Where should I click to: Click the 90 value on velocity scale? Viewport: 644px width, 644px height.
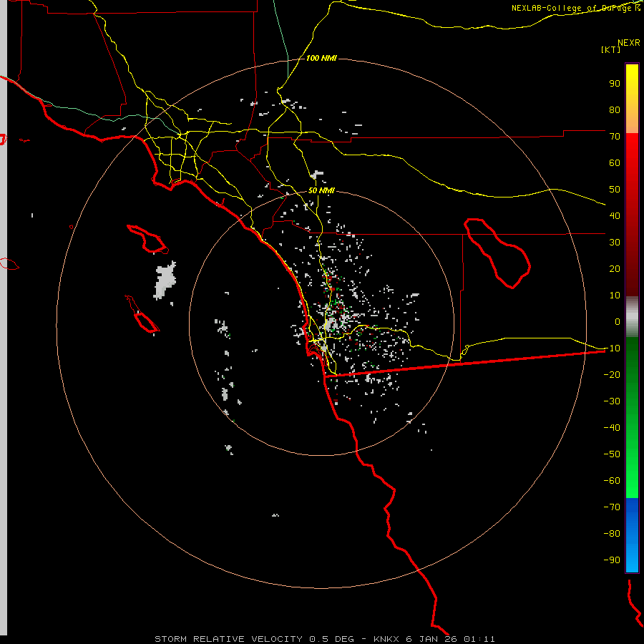tap(615, 84)
